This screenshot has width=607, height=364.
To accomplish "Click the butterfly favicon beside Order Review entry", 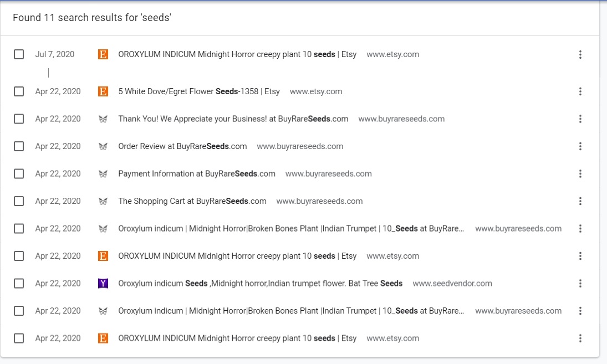I will coord(103,146).
